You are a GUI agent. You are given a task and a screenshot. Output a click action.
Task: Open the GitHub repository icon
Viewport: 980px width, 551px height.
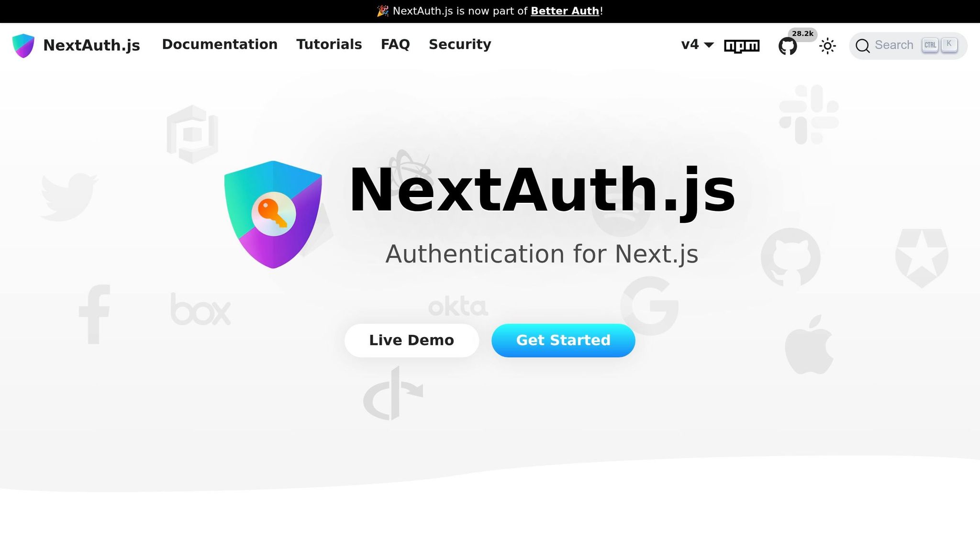tap(788, 46)
